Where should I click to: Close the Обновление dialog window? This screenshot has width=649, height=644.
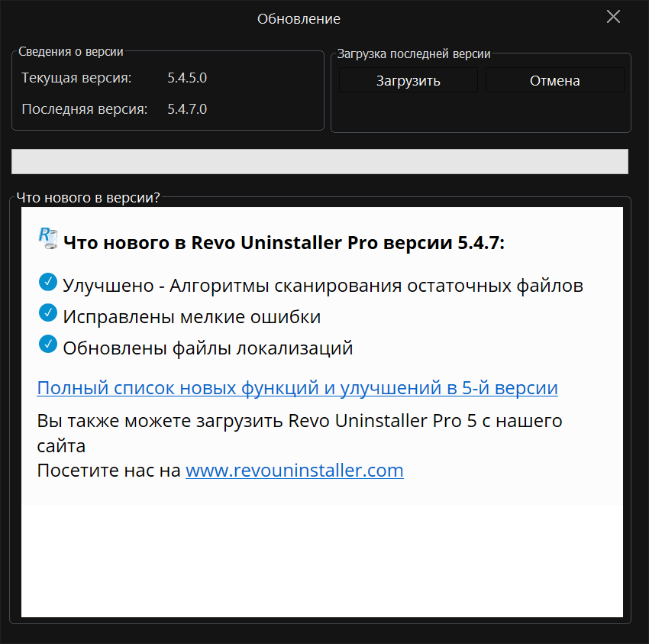(x=613, y=18)
